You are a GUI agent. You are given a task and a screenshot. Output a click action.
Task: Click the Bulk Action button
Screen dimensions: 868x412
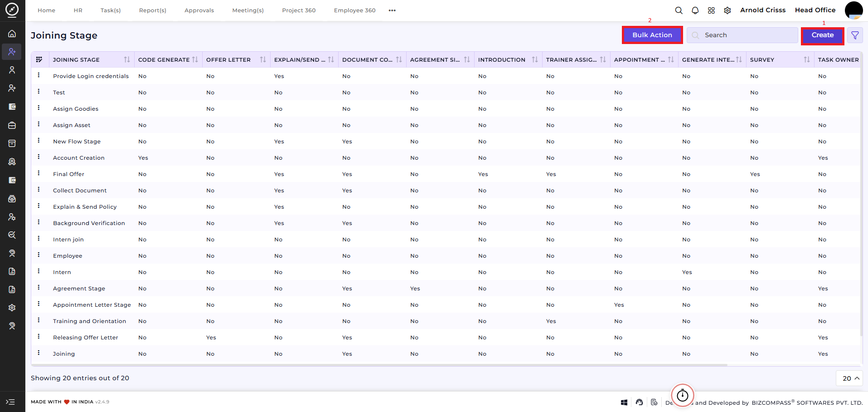pos(652,35)
